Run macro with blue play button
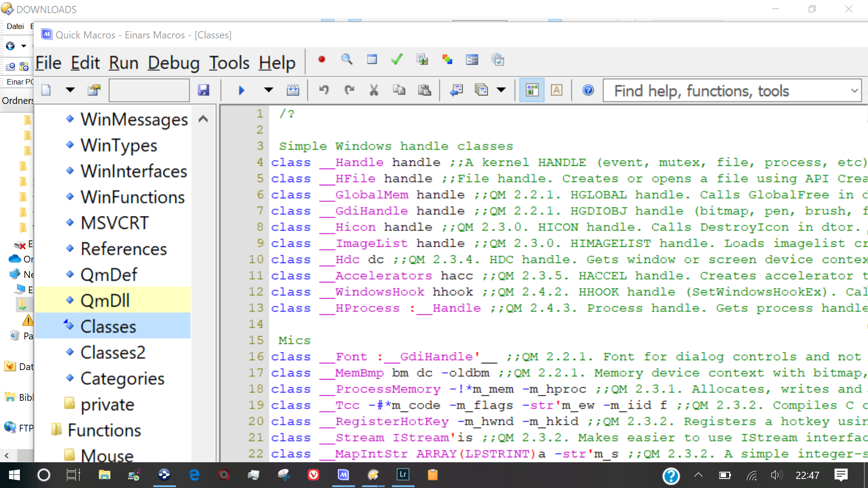This screenshot has height=488, width=868. point(241,90)
